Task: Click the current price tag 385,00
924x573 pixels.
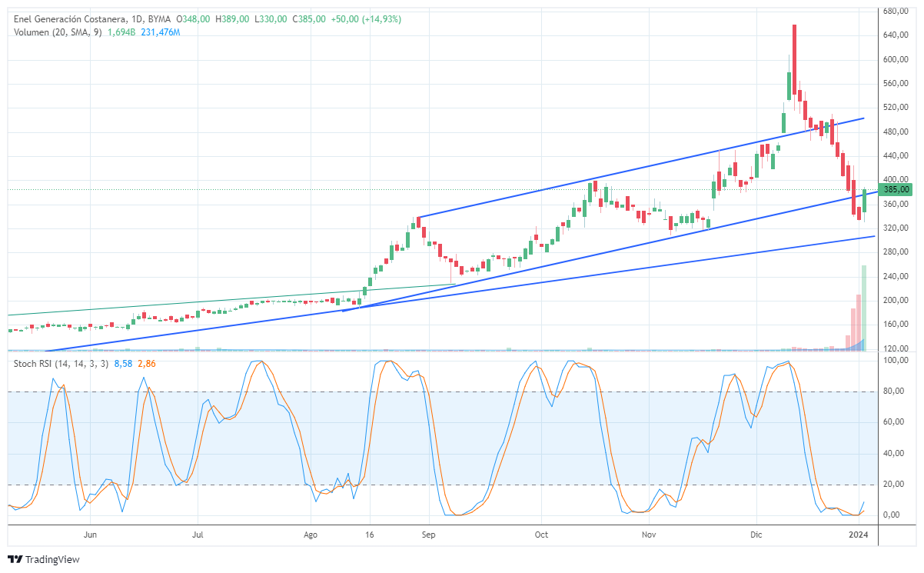Action: point(896,189)
